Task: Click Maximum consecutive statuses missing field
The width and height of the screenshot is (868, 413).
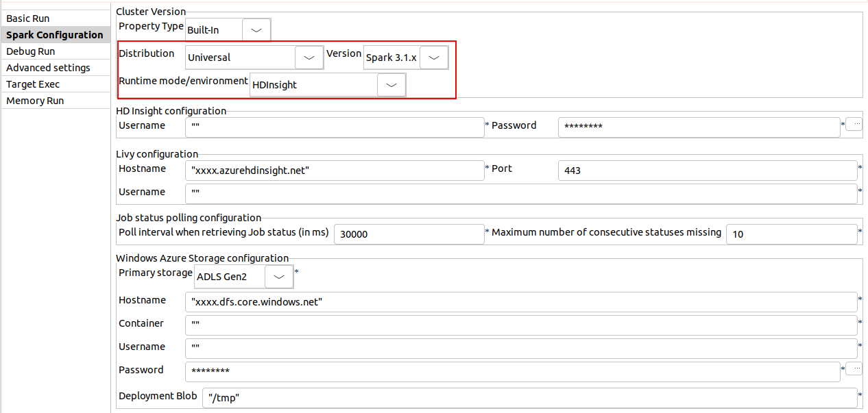Action: (x=791, y=234)
